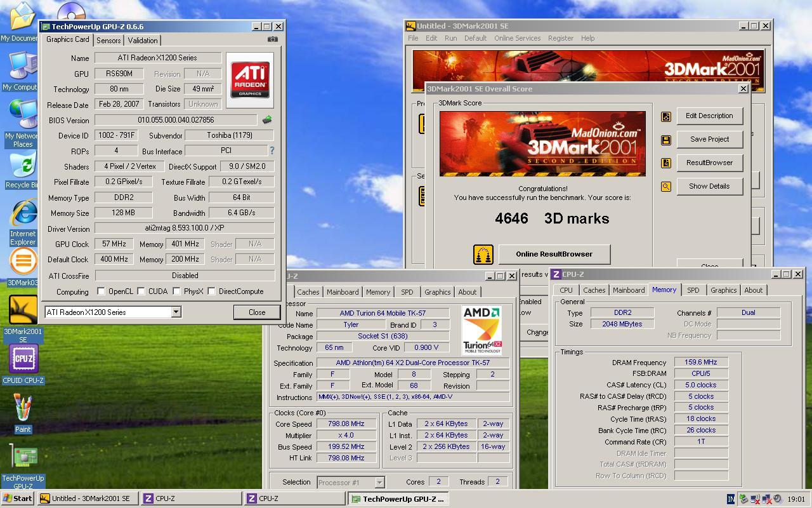Screen dimensions: 812x508
Task: Open Mainboard tab in right CPU-Z window
Action: (629, 290)
